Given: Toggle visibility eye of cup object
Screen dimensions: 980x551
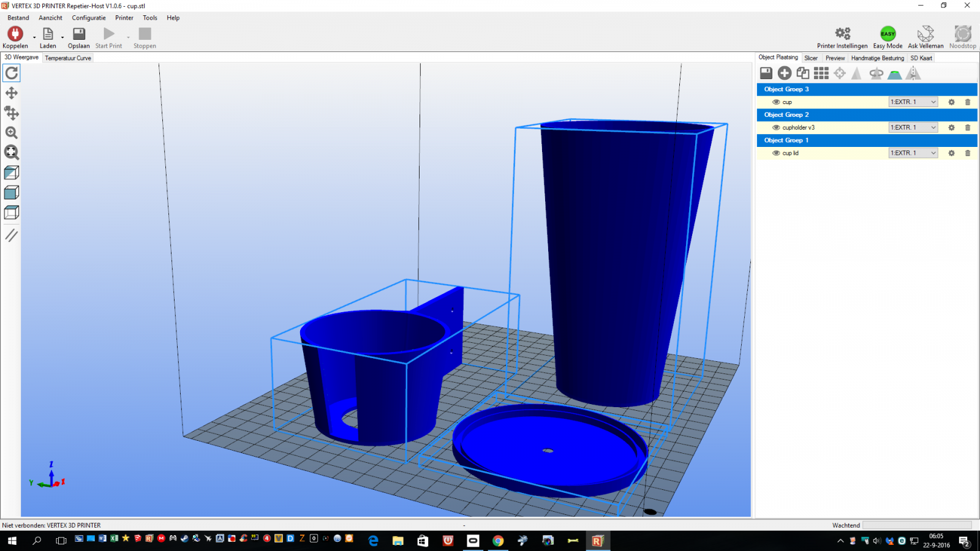Looking at the screenshot, I should pyautogui.click(x=776, y=102).
